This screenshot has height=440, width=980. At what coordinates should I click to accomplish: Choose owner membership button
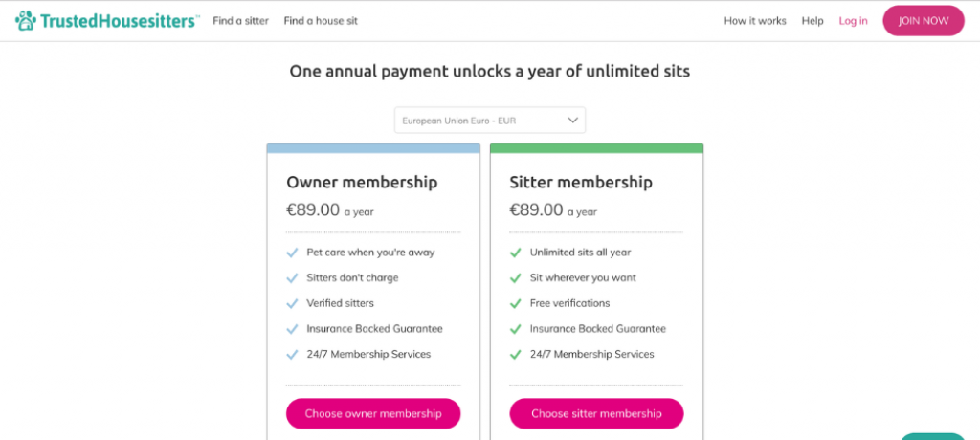tap(373, 414)
